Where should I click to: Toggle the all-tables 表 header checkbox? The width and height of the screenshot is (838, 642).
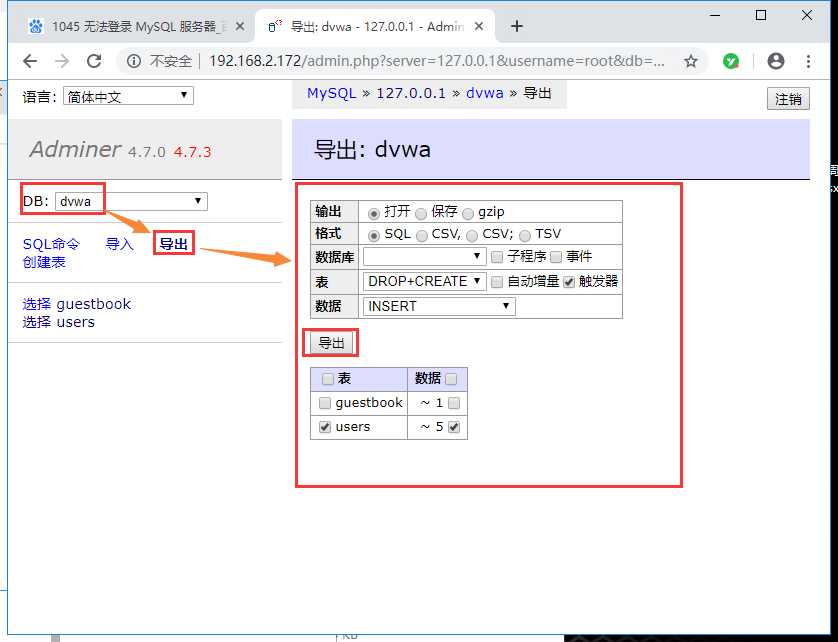tap(328, 379)
